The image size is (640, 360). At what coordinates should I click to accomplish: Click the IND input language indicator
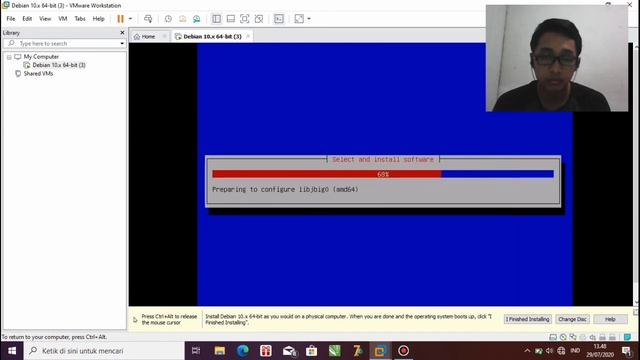point(575,351)
